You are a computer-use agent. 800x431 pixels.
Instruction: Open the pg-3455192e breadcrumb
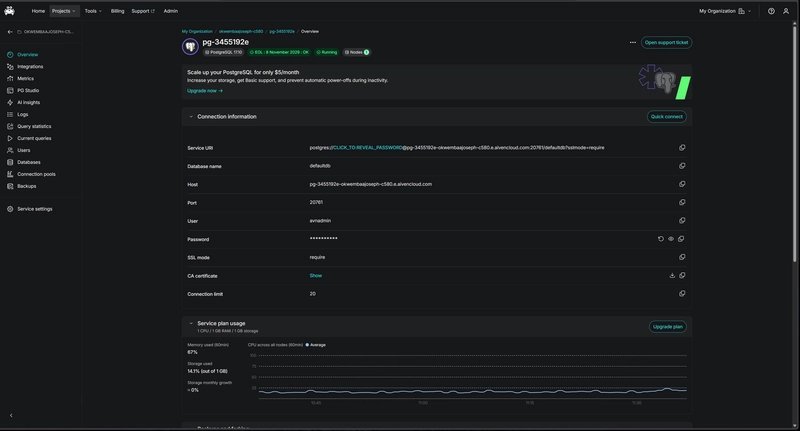tap(282, 32)
